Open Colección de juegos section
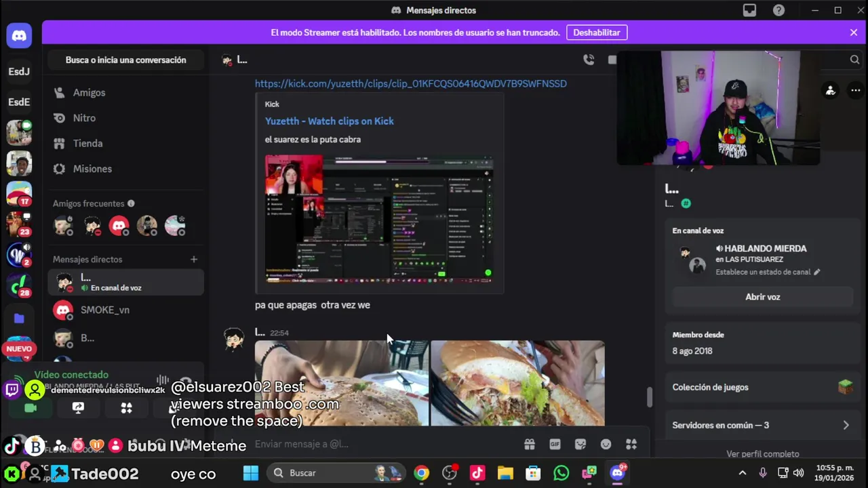Viewport: 868px width, 488px height. 762,387
